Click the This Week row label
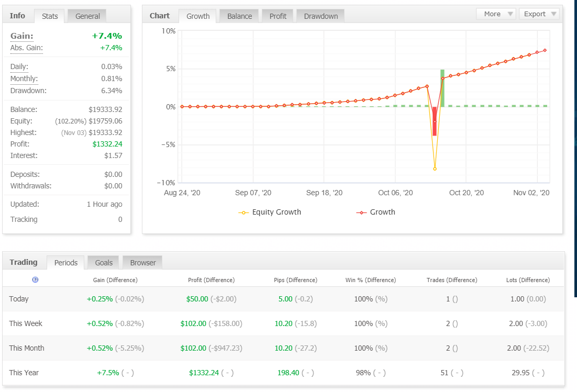The height and width of the screenshot is (392, 577). [x=26, y=323]
